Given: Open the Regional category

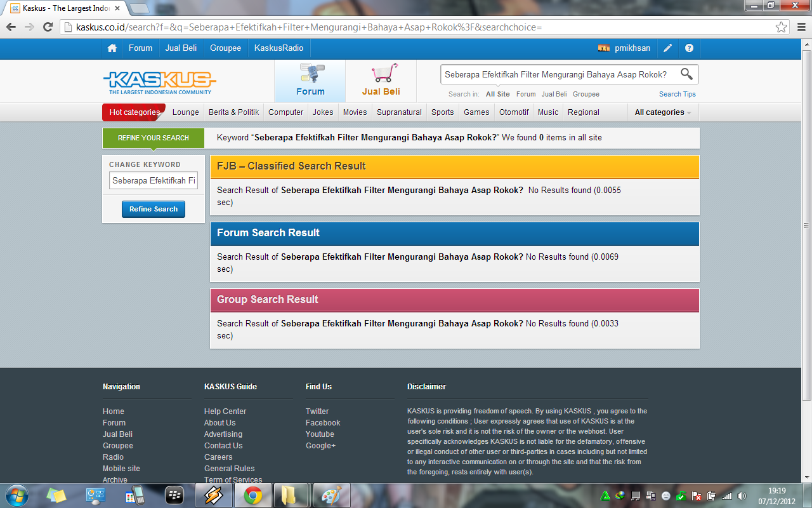Looking at the screenshot, I should tap(584, 112).
